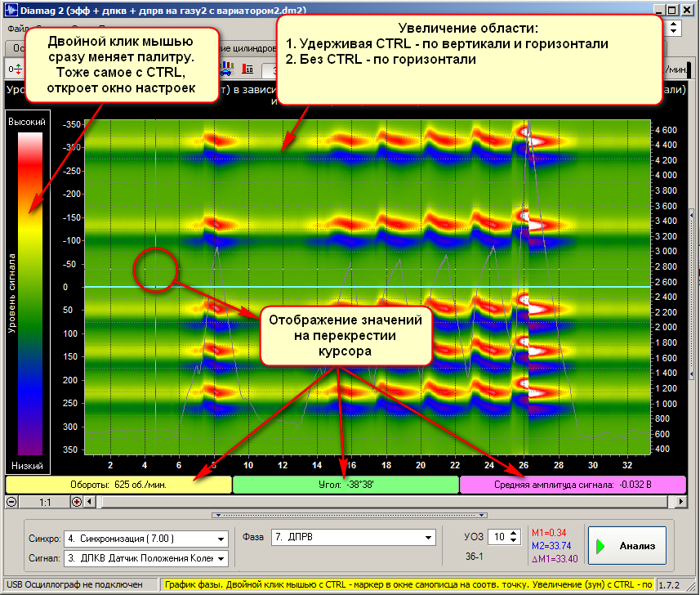700x595 pixels.
Task: Click into the УОЗ value field
Action: tap(499, 536)
